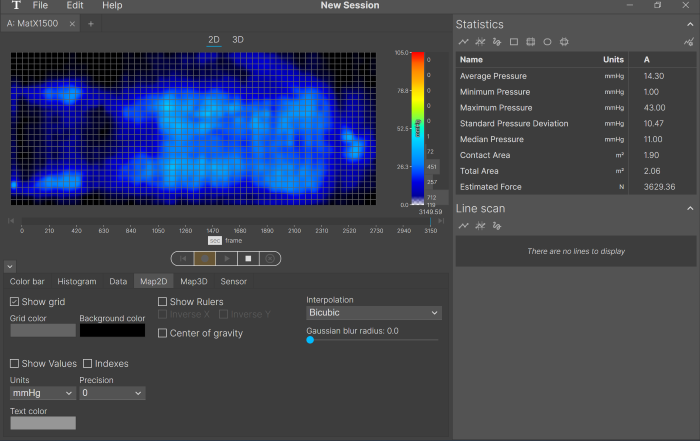Select the polyline tool in Statistics toolbar
Screen dimensions: 700x441
coord(463,42)
